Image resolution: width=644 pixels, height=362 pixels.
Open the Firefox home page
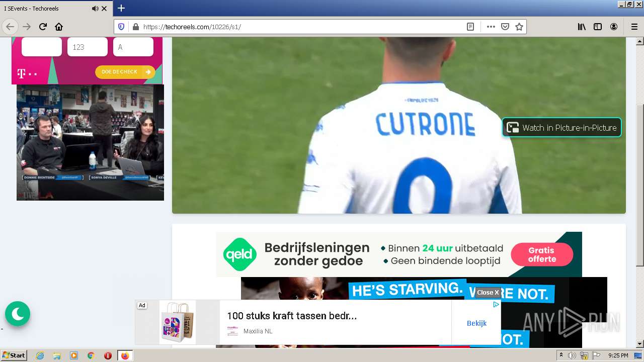tap(59, 27)
